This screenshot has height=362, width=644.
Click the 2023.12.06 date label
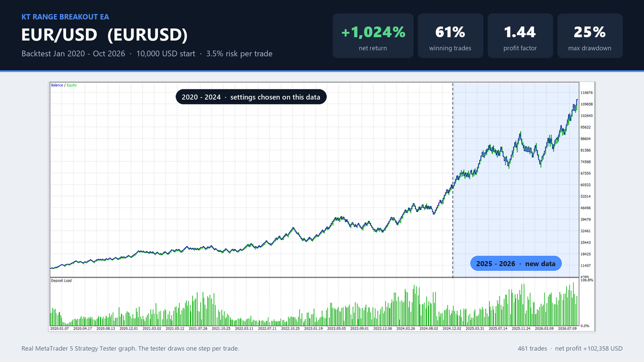tap(383, 329)
